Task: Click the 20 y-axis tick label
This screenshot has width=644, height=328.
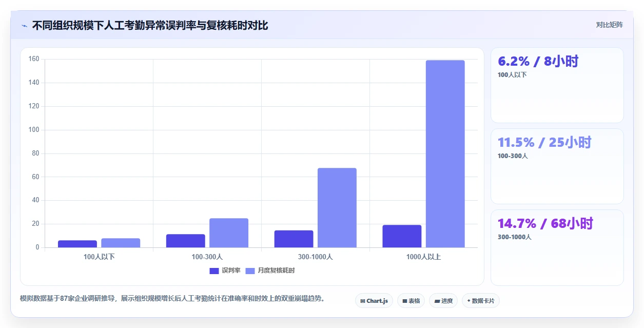Action: pos(35,224)
